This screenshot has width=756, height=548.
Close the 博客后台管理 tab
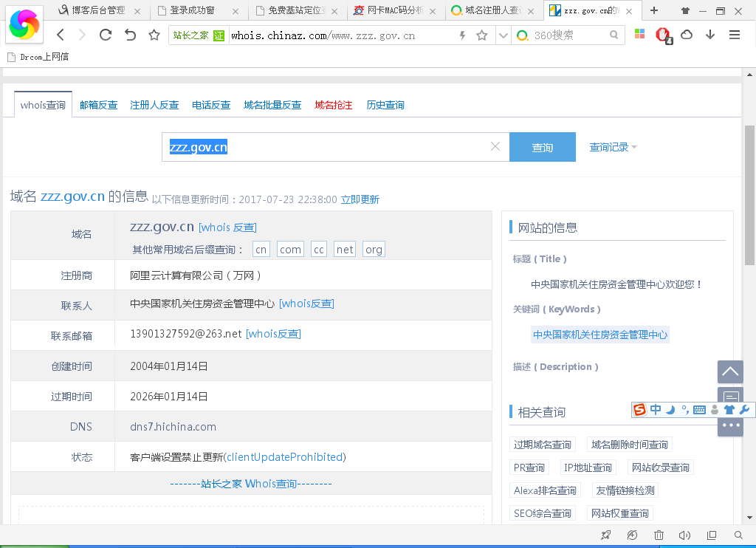pyautogui.click(x=137, y=11)
